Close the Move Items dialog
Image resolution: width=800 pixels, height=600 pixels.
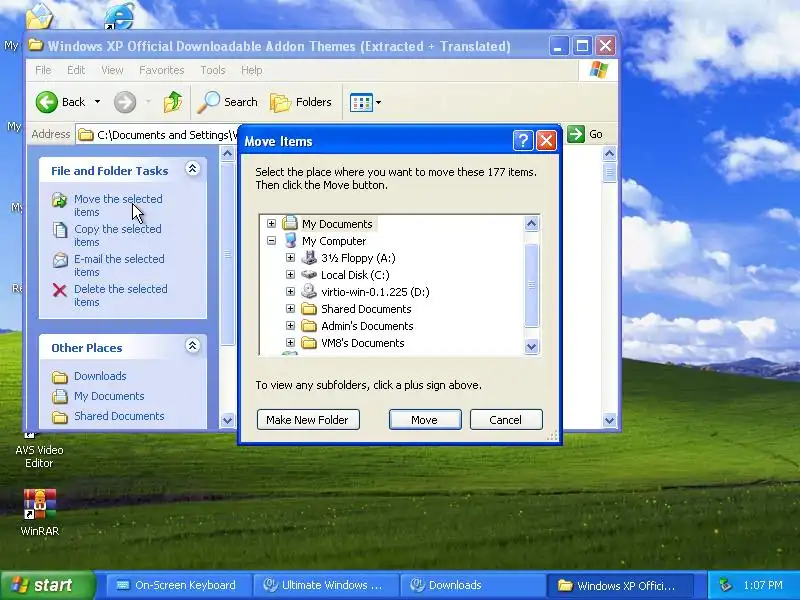(x=546, y=140)
